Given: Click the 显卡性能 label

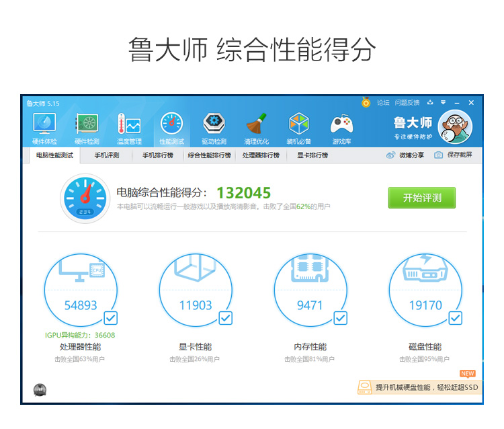Looking at the screenshot, I should point(195,347).
